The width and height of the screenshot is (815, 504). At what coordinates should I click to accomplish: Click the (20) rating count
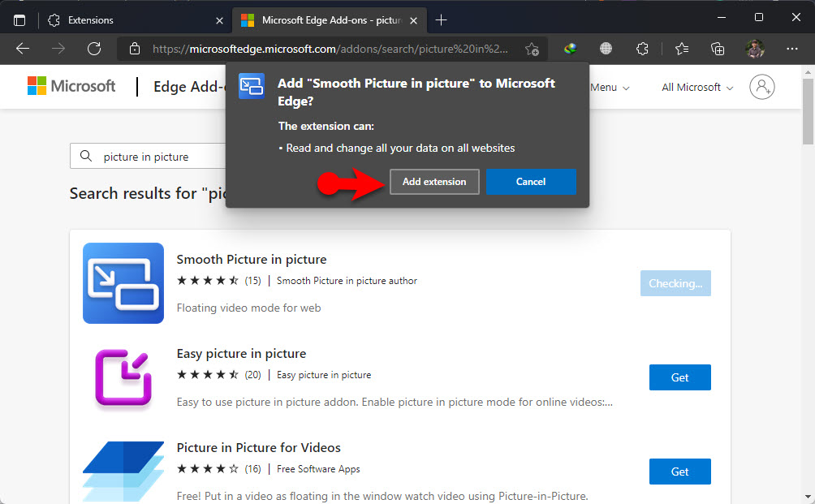[252, 375]
